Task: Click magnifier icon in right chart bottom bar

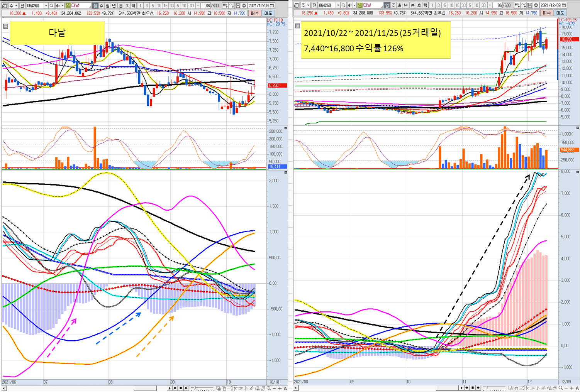Action: click(560, 388)
